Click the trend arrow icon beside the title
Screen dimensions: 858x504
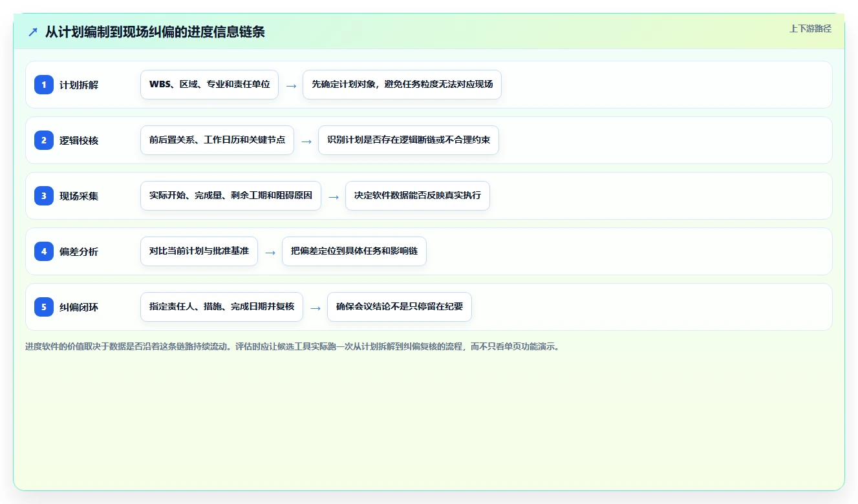point(33,32)
